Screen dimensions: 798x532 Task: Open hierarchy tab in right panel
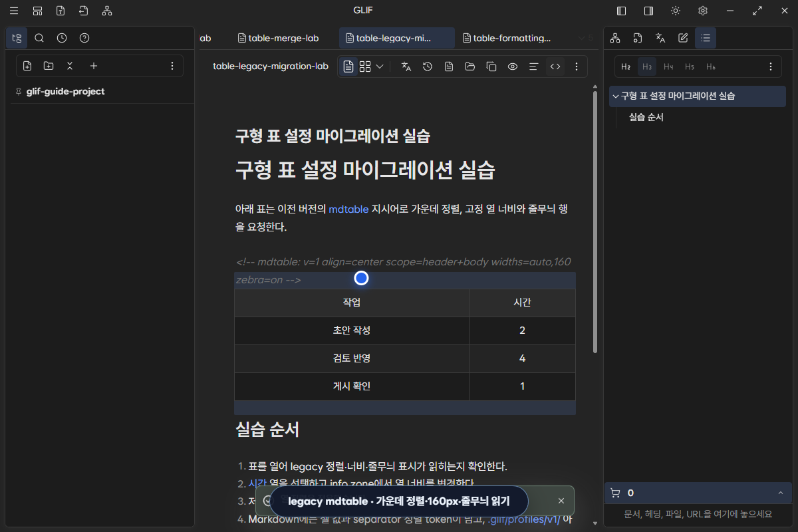615,38
